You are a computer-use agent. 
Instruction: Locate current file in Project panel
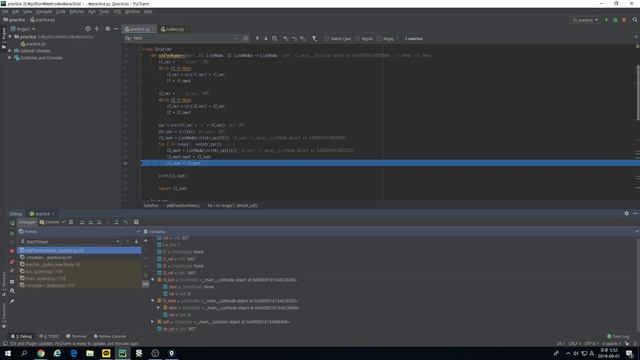click(88, 29)
